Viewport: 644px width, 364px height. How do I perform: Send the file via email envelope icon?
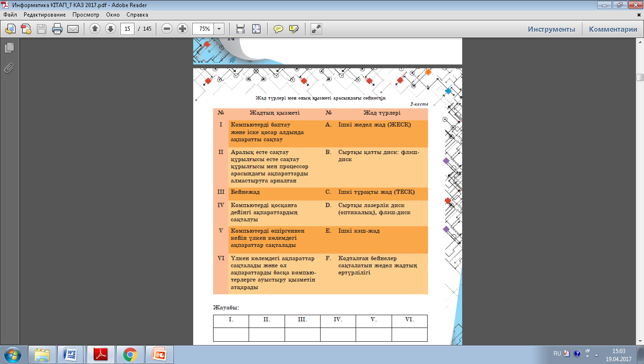(x=73, y=29)
